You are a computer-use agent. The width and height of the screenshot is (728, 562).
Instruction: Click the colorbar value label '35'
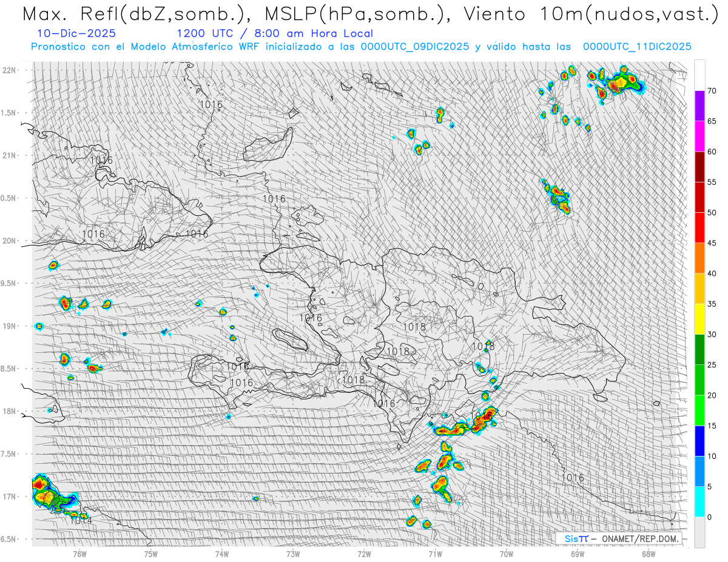point(712,304)
